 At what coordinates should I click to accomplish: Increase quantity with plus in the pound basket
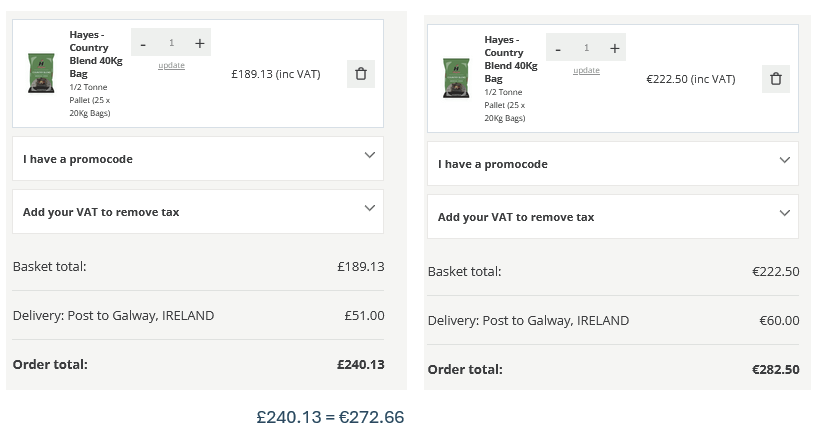coord(200,43)
